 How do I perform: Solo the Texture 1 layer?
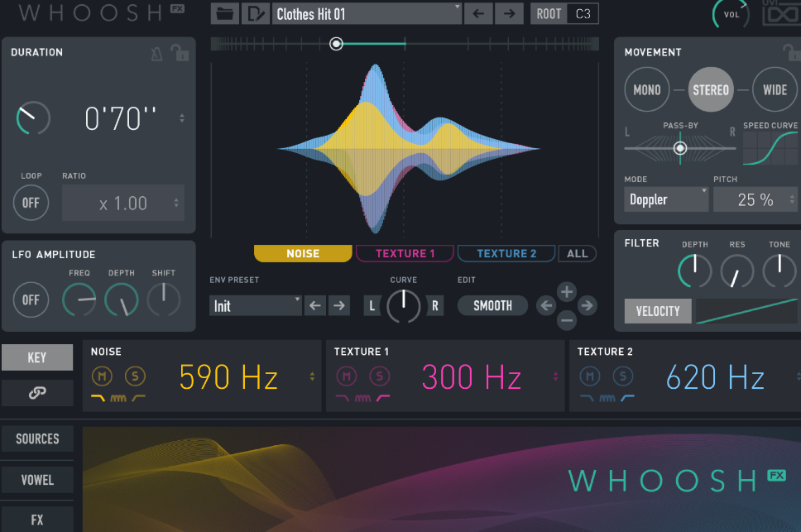pyautogui.click(x=380, y=376)
